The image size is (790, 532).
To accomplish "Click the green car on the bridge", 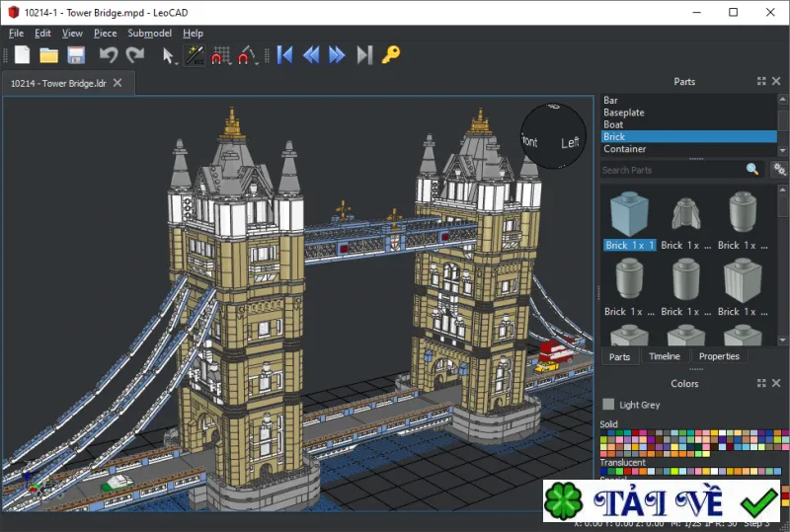I will pos(117,483).
